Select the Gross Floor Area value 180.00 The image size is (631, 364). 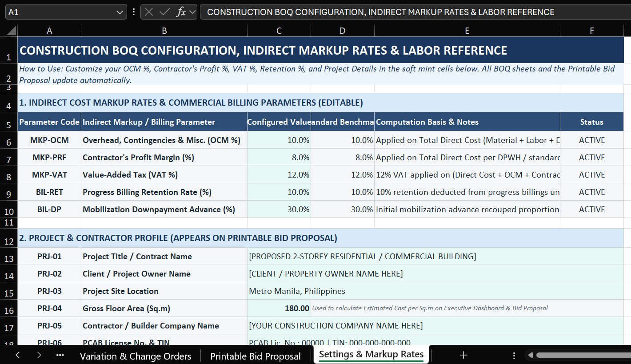coord(279,309)
